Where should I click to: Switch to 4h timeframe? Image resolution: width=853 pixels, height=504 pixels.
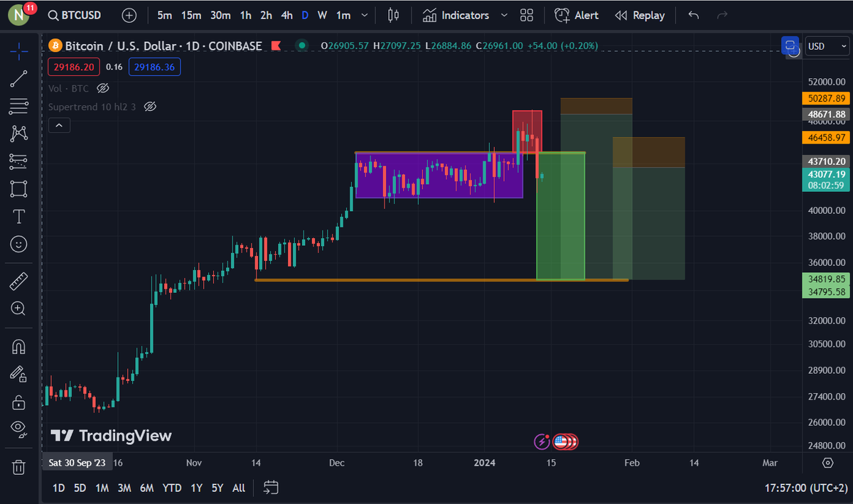coord(286,15)
